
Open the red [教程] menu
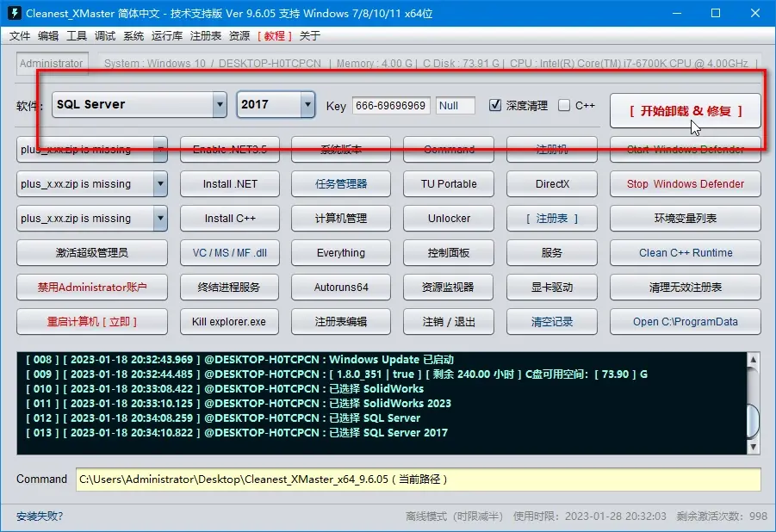275,35
